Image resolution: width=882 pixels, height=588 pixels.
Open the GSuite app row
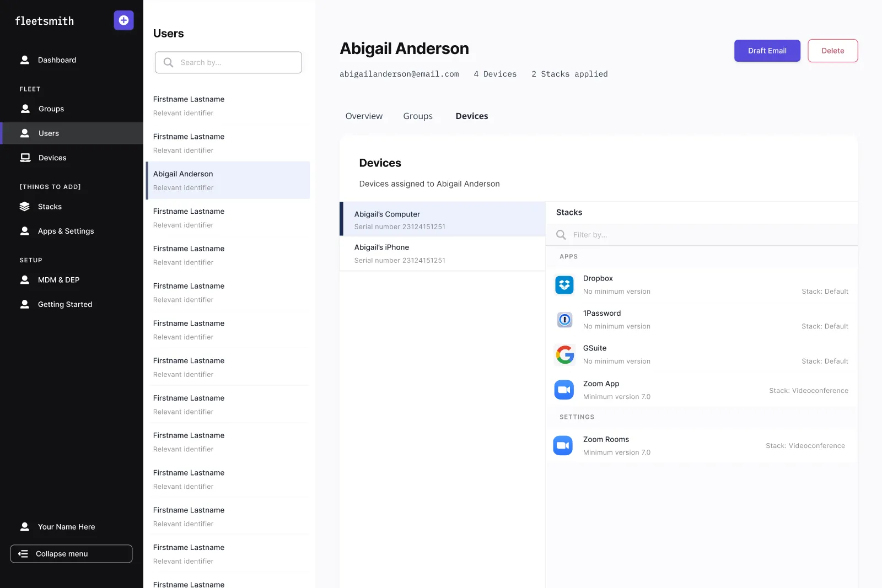coord(702,355)
